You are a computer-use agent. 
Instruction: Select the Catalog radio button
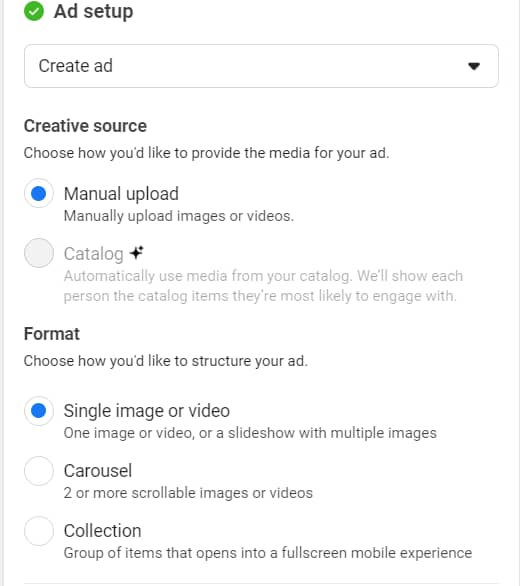tap(39, 253)
